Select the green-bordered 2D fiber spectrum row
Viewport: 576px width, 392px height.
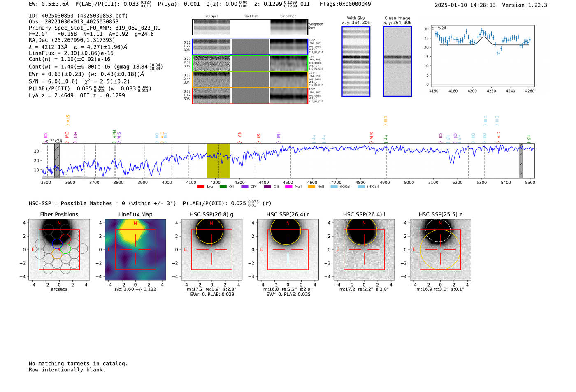tap(250, 63)
